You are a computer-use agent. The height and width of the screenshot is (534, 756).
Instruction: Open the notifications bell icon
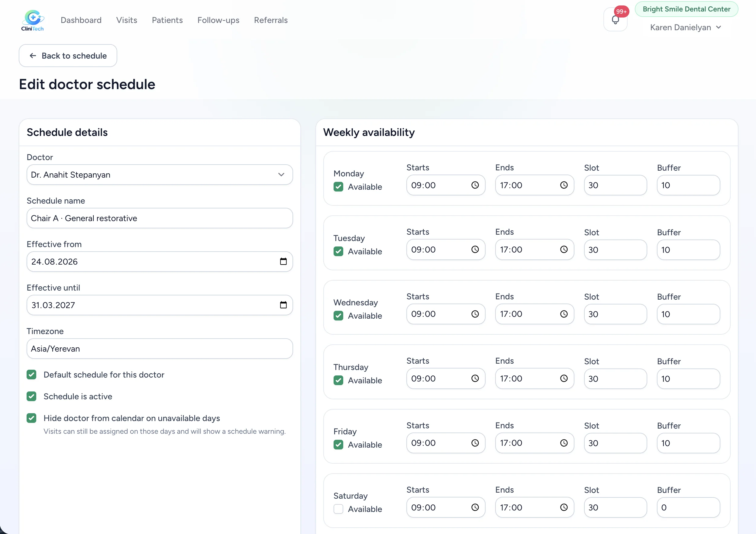point(615,20)
